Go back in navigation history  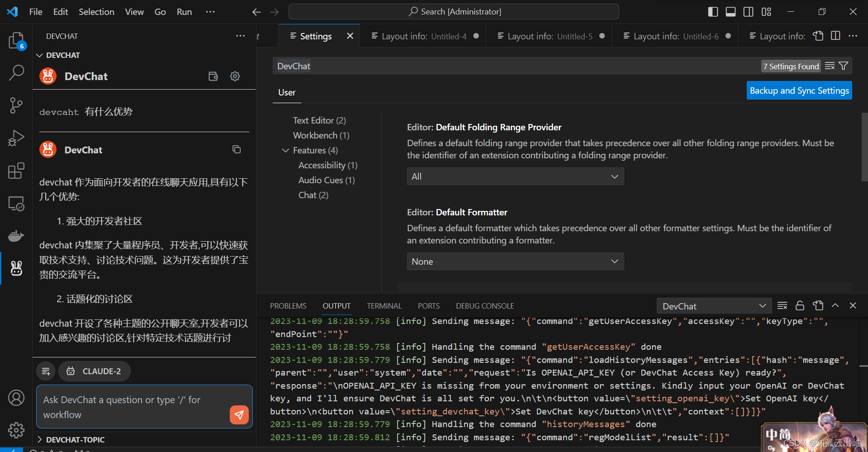click(x=256, y=12)
